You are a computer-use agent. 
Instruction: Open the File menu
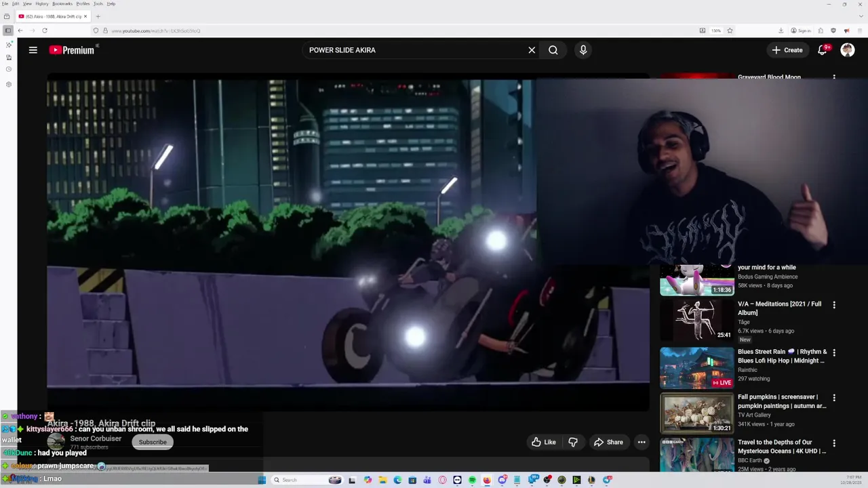5,3
